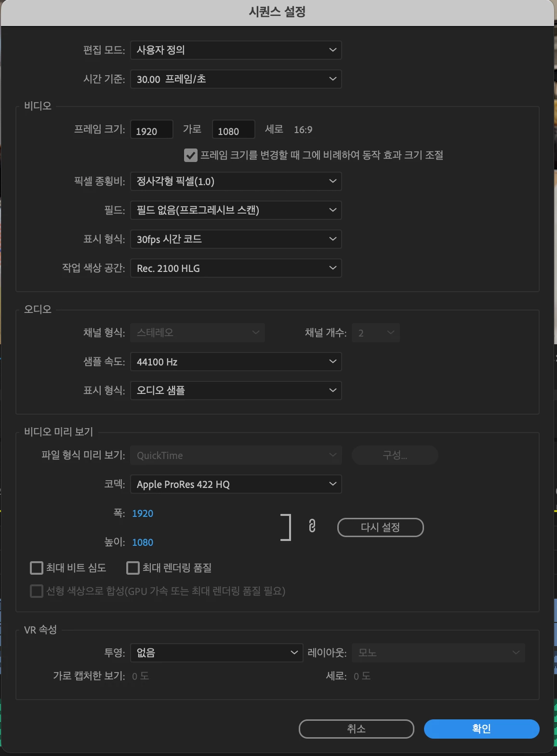Click the 파일 형식 미리 보기 QuickTime dropdown
The height and width of the screenshot is (756, 557).
click(236, 455)
